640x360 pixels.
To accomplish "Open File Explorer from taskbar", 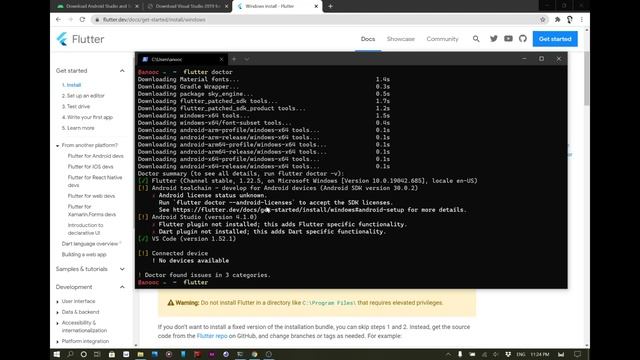I will (x=140, y=354).
